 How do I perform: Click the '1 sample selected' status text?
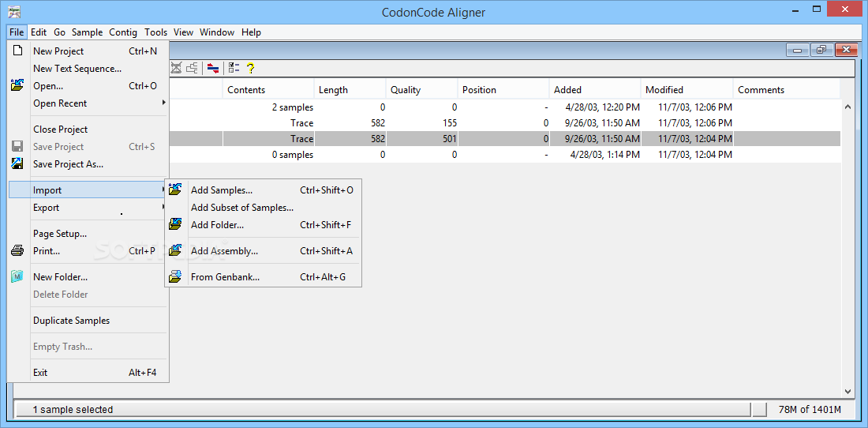[x=73, y=410]
